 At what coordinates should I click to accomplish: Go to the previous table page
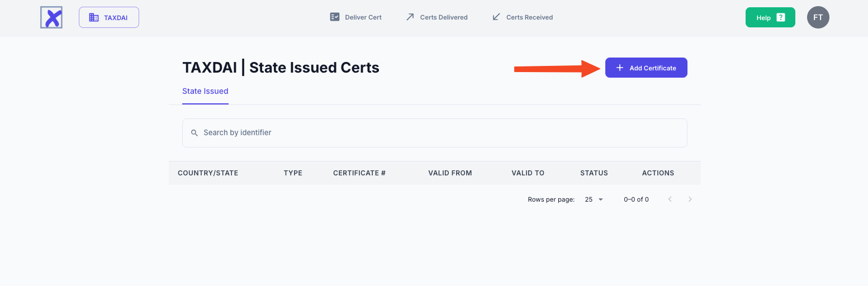(x=670, y=199)
